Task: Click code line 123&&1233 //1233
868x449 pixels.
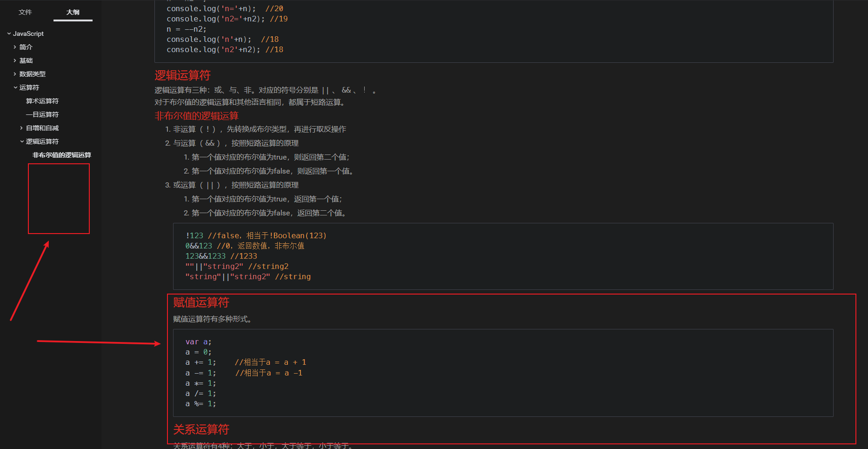Action: coord(221,256)
